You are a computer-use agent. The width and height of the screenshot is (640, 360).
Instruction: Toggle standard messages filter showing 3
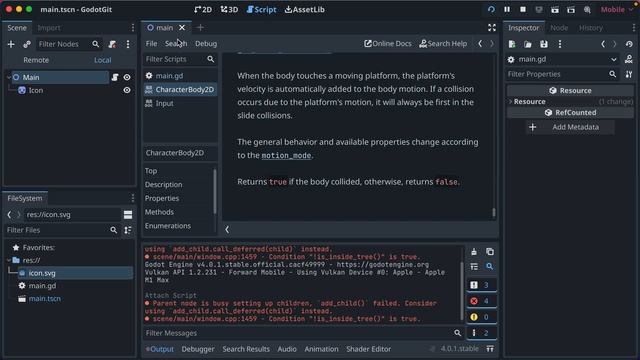[481, 285]
